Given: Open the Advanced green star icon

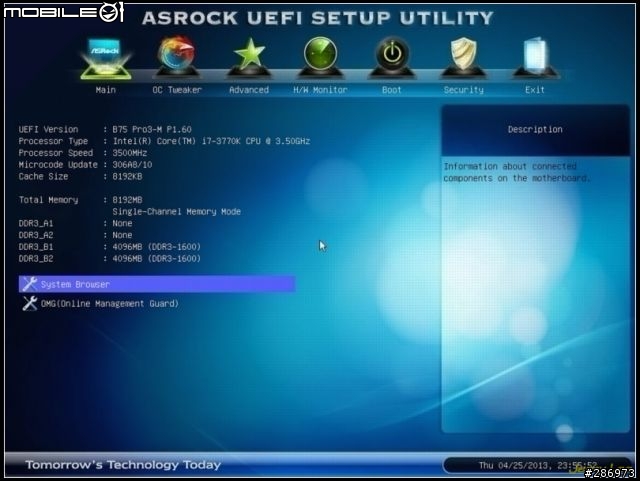Looking at the screenshot, I should click(x=249, y=57).
